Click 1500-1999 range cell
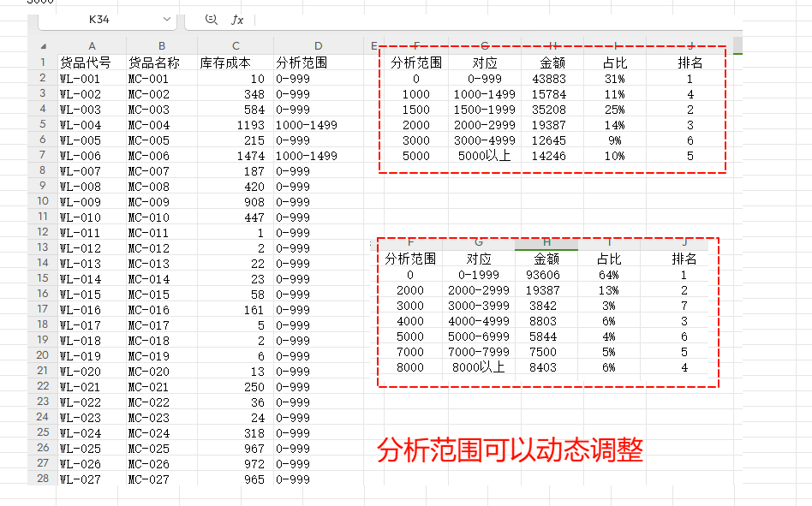The image size is (812, 506). tap(484, 110)
